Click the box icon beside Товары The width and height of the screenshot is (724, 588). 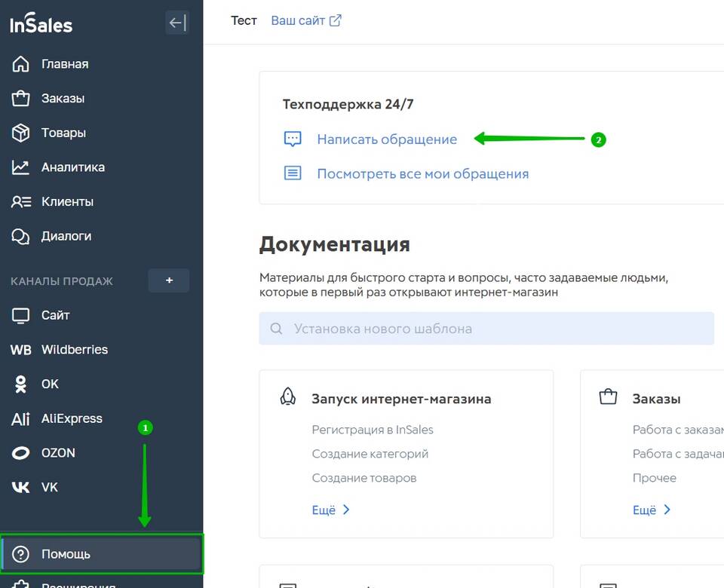point(20,133)
